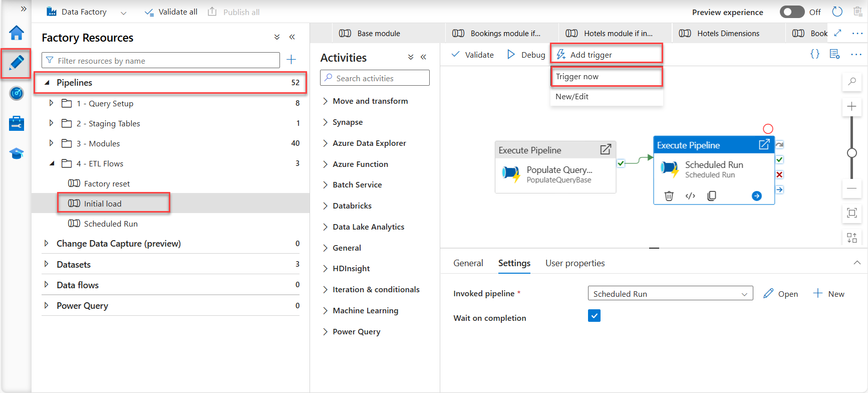The image size is (868, 393).
Task: View pipeline JSON code with braces icon
Action: (x=815, y=54)
